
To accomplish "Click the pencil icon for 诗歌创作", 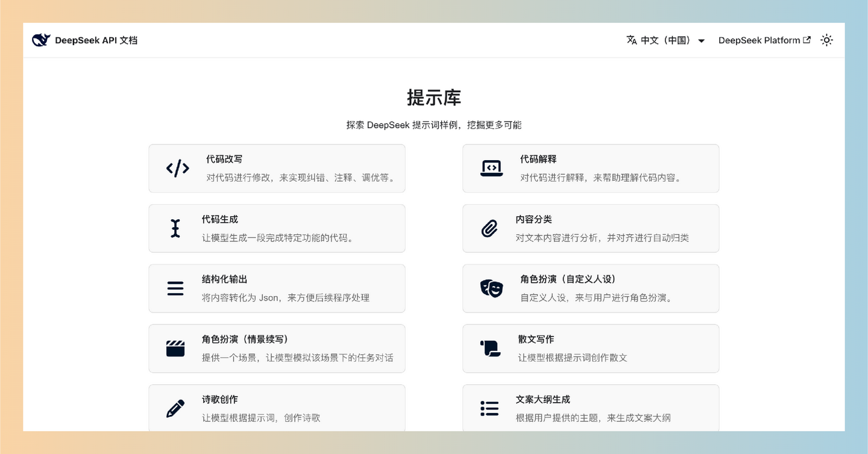I will pos(175,408).
